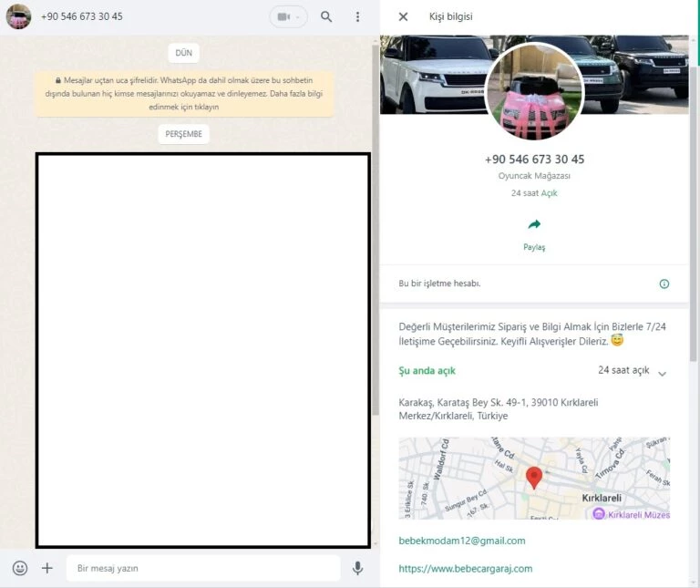700x588 pixels.
Task: Click the Değerli Müşterilerimiz business description text
Action: coord(532,334)
